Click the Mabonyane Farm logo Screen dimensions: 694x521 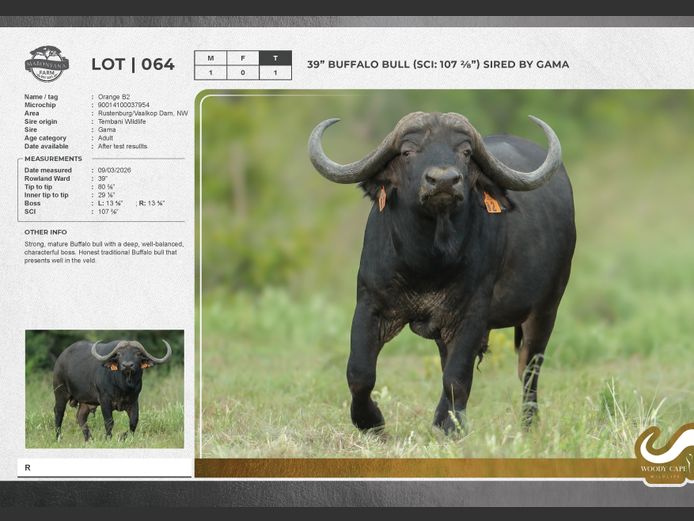[x=47, y=64]
